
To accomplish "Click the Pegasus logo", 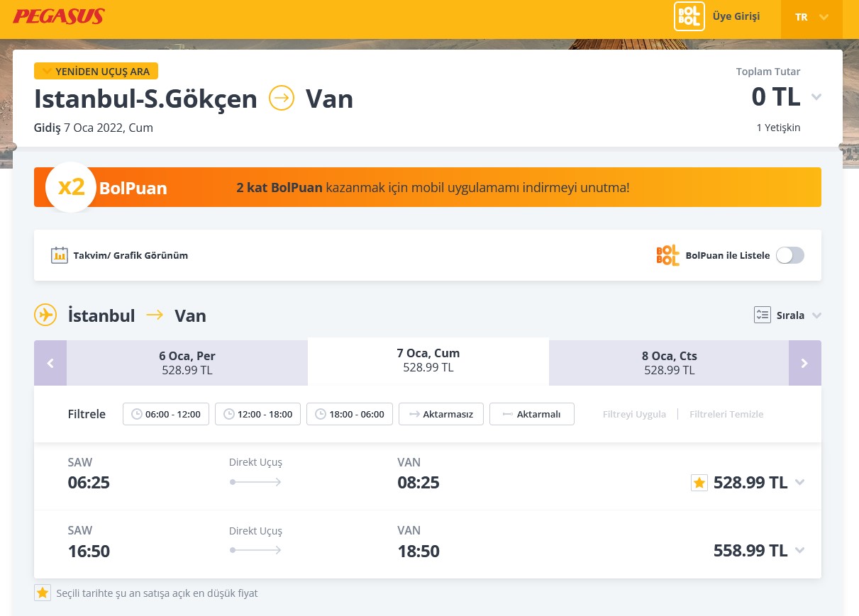I will [59, 16].
